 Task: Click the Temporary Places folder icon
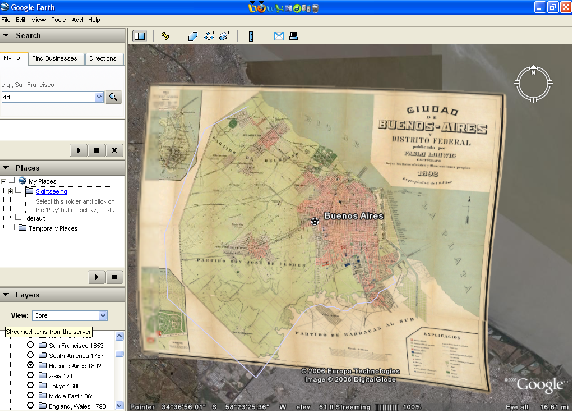(23, 228)
